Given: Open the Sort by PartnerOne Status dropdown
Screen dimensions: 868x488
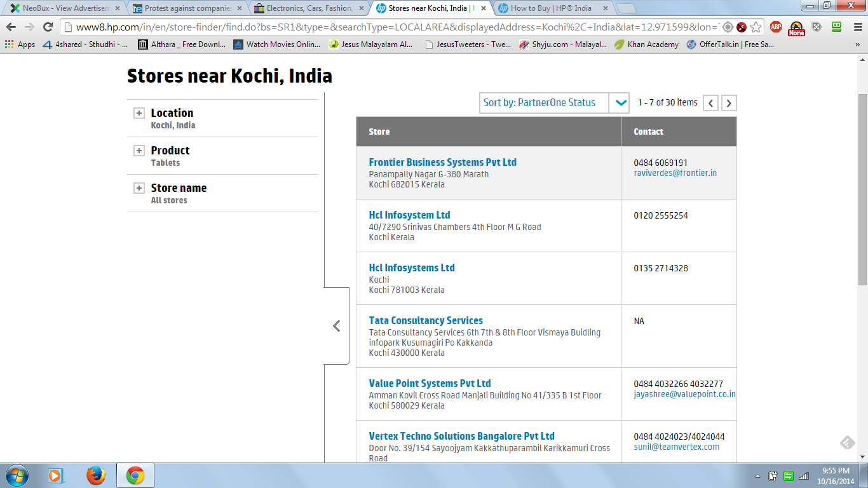Looking at the screenshot, I should click(x=554, y=103).
